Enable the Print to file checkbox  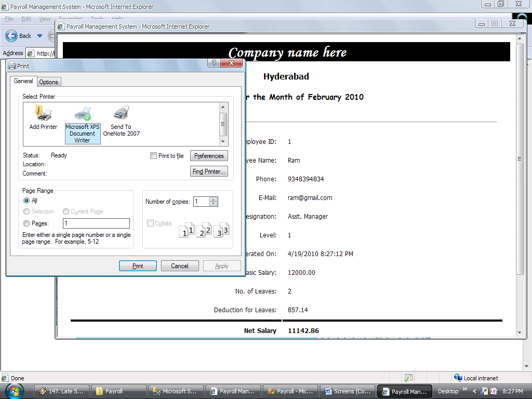(153, 156)
